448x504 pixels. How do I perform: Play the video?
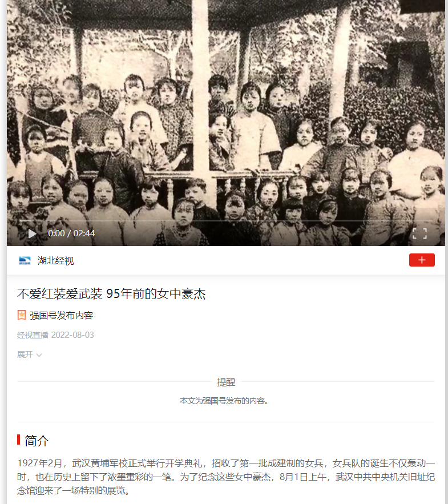tap(32, 233)
